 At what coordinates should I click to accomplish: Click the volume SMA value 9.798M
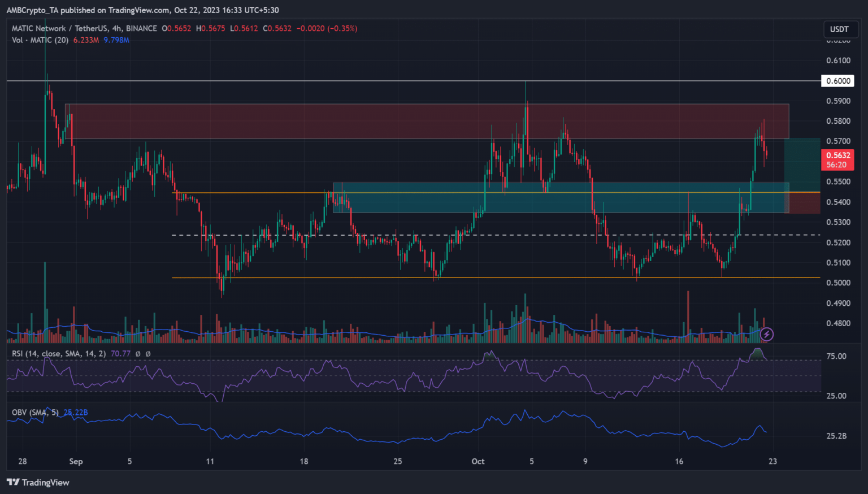(x=116, y=40)
